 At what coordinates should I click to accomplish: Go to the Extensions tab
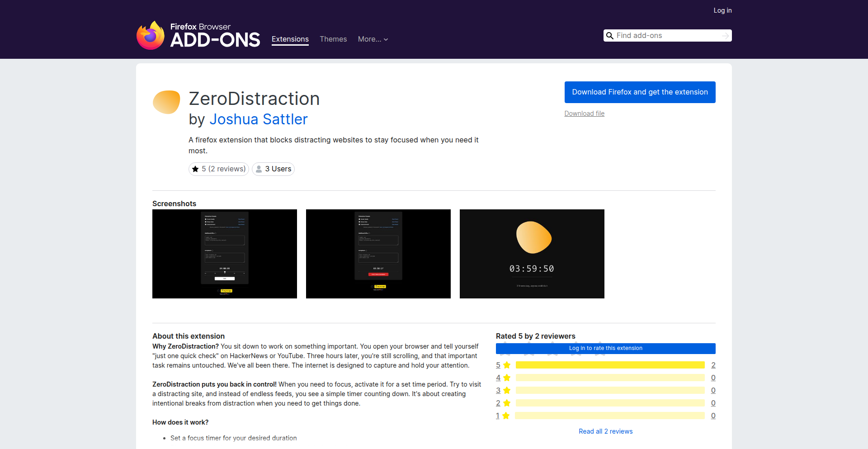click(x=290, y=39)
